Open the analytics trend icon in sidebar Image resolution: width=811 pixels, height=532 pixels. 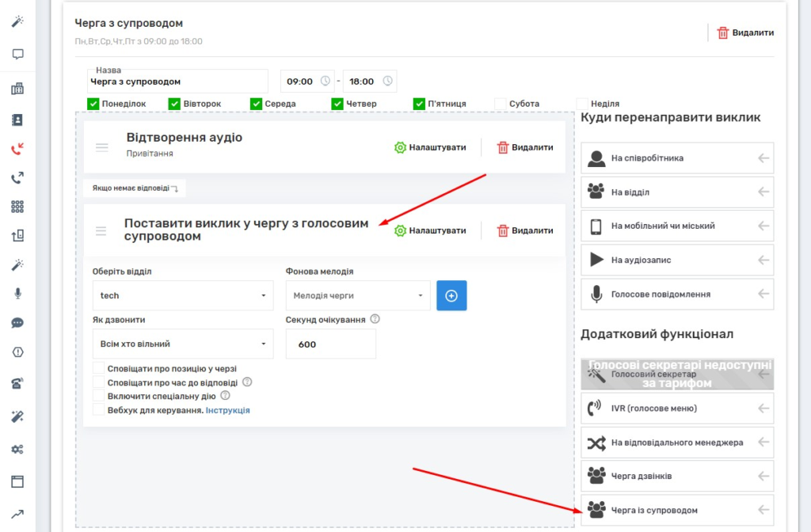(x=17, y=514)
